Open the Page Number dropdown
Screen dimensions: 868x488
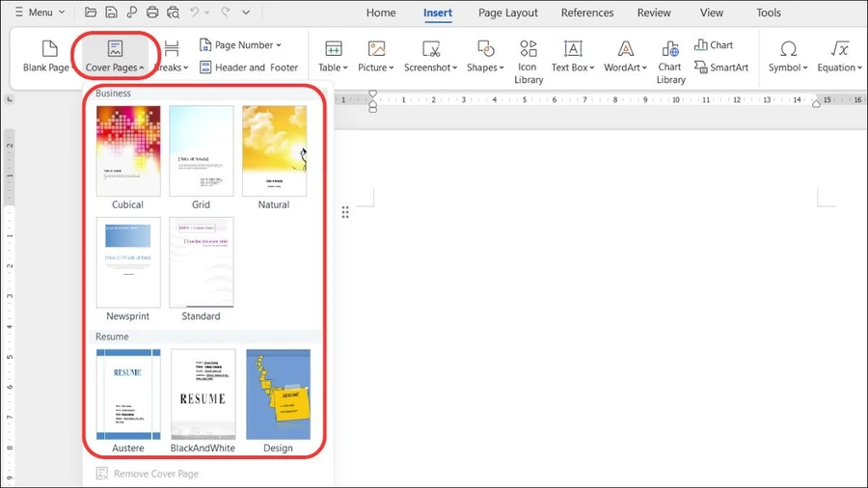click(x=240, y=44)
